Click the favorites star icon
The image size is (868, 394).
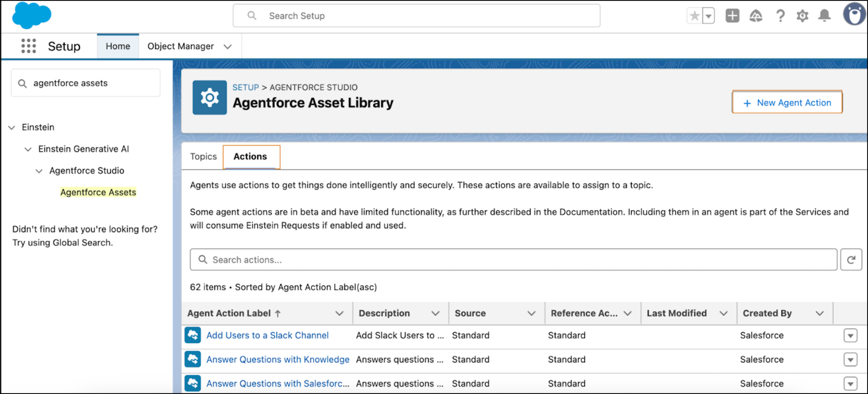(x=694, y=16)
